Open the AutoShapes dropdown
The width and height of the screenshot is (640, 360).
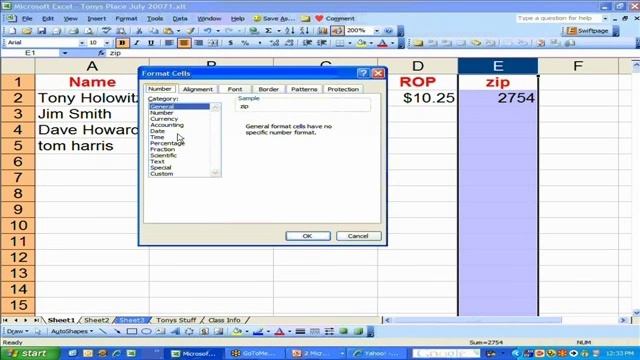click(x=72, y=331)
